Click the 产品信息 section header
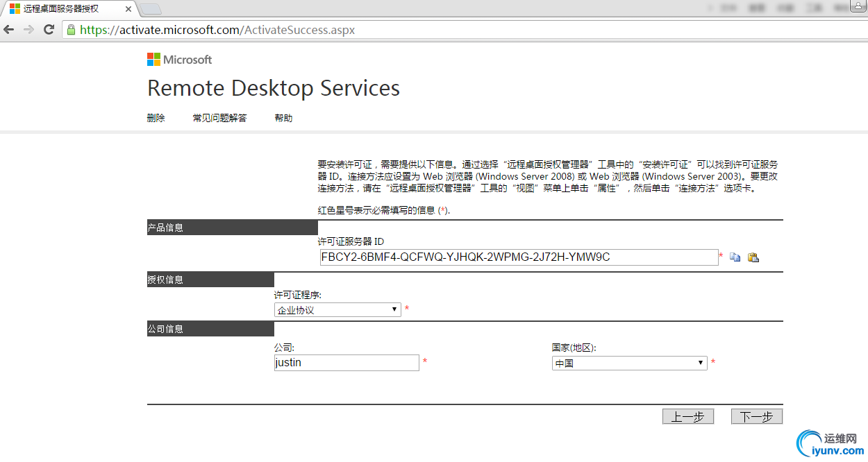 (x=233, y=228)
